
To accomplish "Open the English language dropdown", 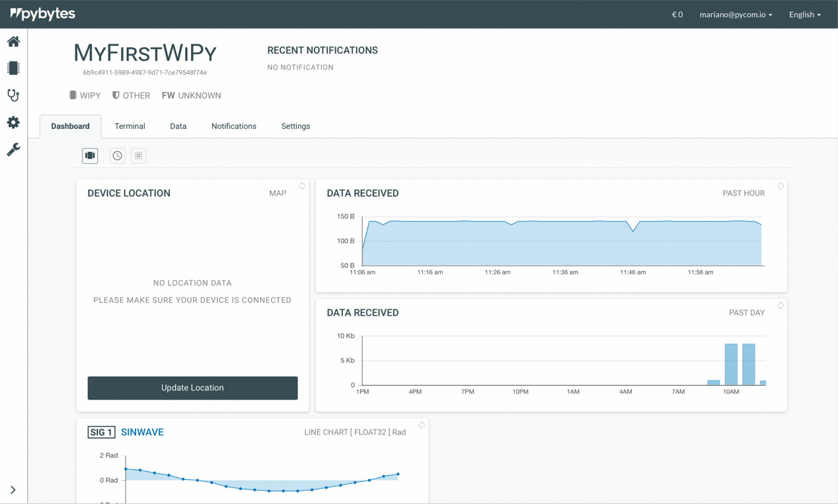I will [805, 15].
